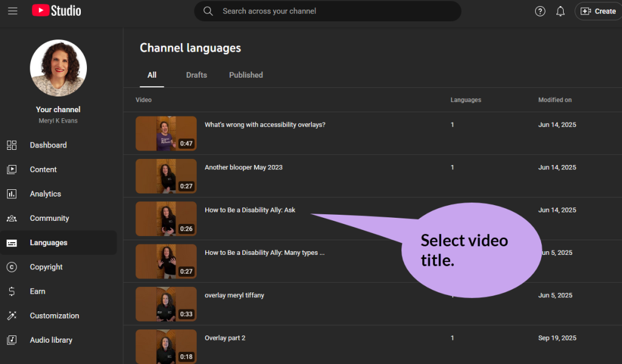This screenshot has height=364, width=622.
Task: Open Analytics from the left sidebar
Action: pos(13,194)
